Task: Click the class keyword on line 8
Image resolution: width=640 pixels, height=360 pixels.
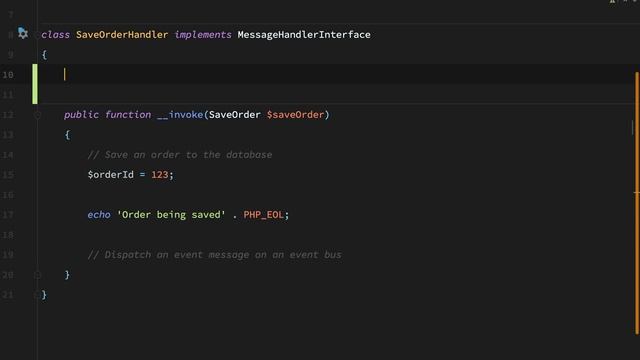Action: tap(56, 35)
